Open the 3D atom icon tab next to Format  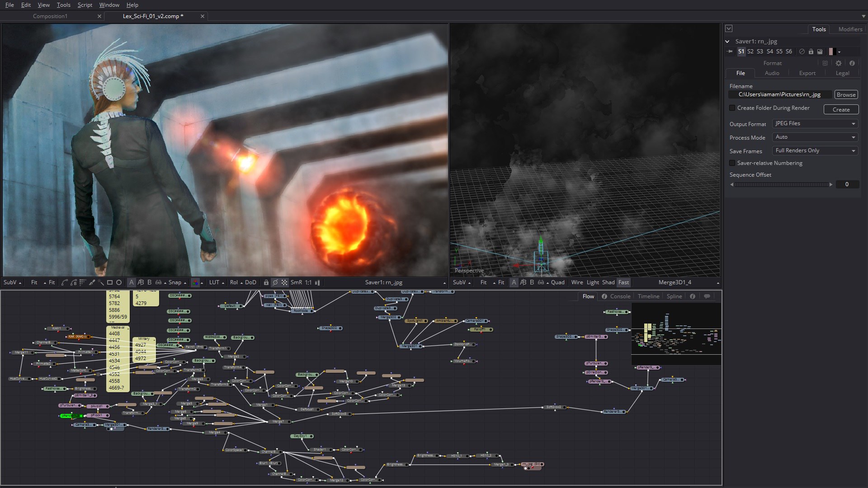point(825,63)
